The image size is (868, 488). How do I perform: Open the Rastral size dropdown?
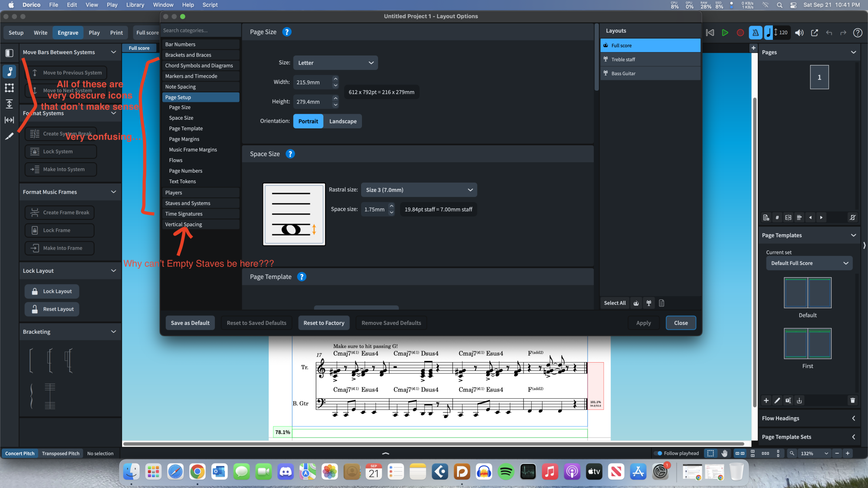coord(418,190)
